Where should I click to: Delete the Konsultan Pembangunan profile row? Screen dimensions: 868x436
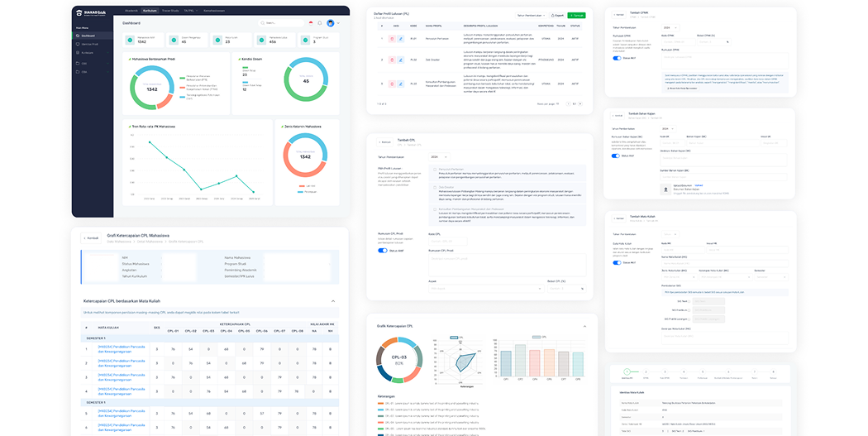coord(392,84)
